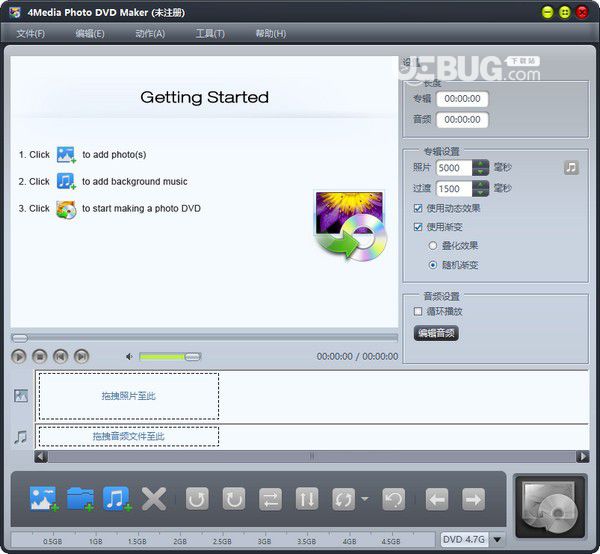This screenshot has height=554, width=600.
Task: Click the Play button
Action: [x=18, y=357]
